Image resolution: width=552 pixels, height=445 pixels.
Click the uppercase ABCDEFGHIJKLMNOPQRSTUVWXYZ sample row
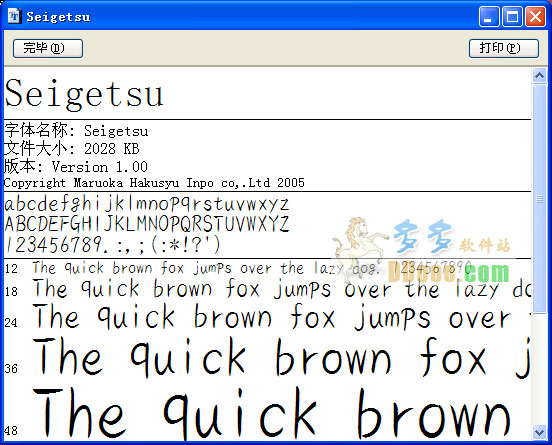click(147, 224)
